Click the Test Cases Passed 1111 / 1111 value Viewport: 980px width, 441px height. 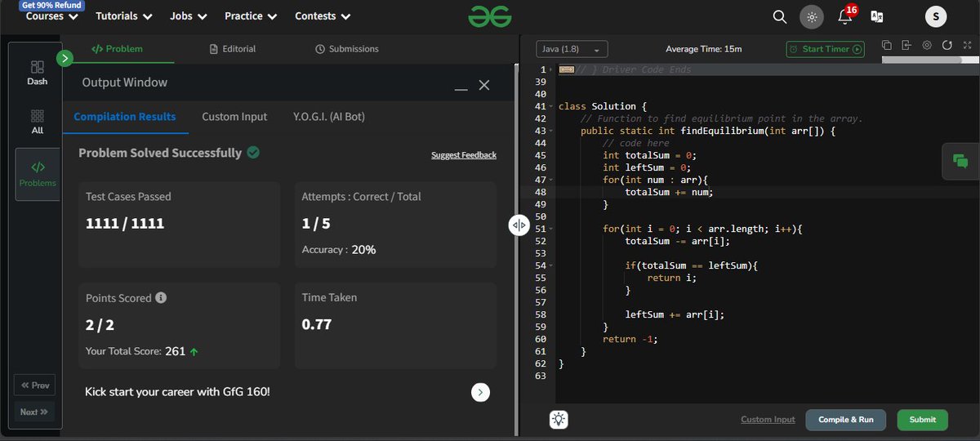(x=125, y=223)
